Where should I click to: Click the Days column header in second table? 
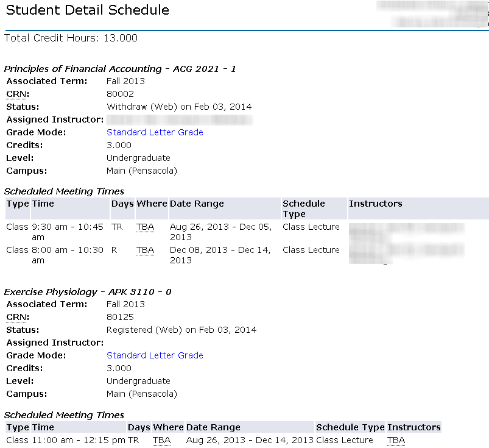[139, 427]
